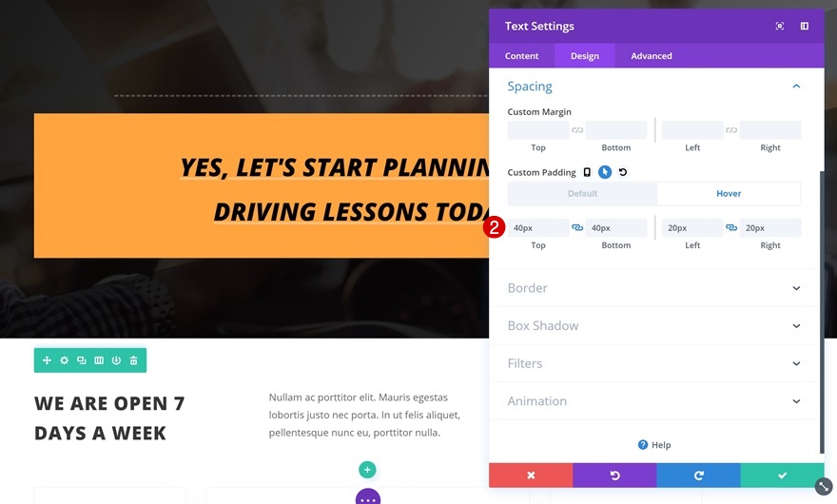837x504 pixels.
Task: Click the top custom margin input field
Action: [538, 129]
